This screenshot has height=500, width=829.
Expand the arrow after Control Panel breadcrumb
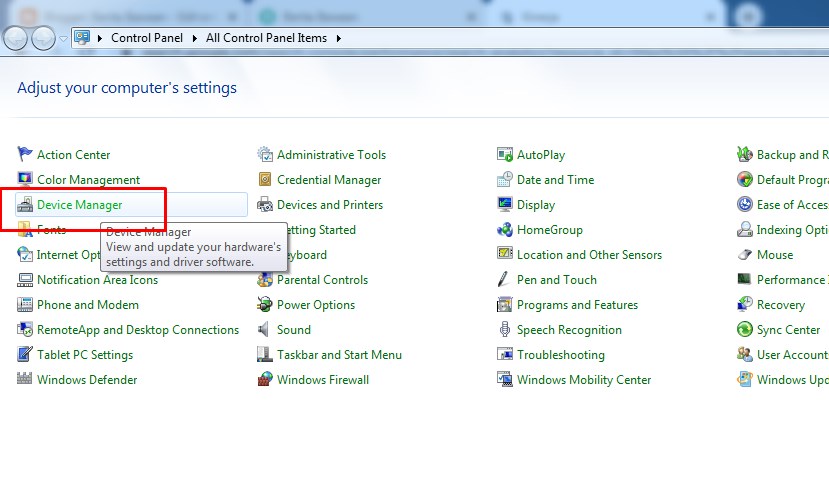click(195, 38)
